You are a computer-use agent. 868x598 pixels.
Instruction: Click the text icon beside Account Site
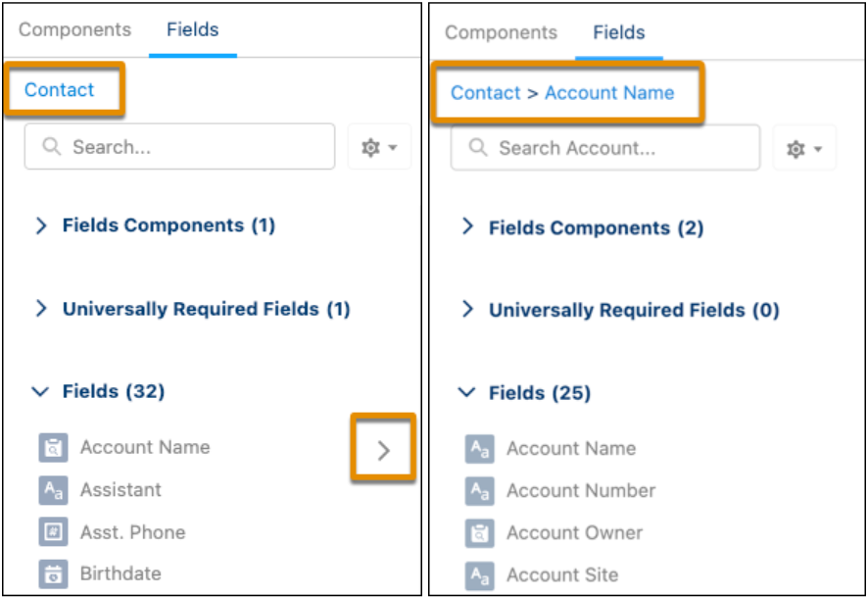click(479, 575)
